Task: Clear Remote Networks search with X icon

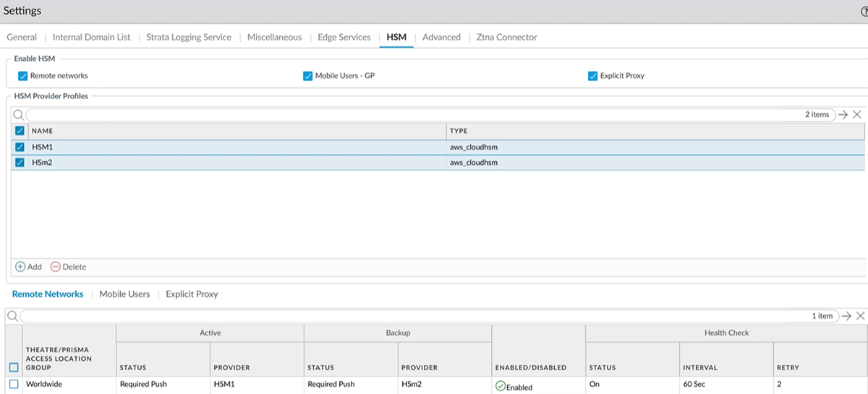Action: click(860, 316)
